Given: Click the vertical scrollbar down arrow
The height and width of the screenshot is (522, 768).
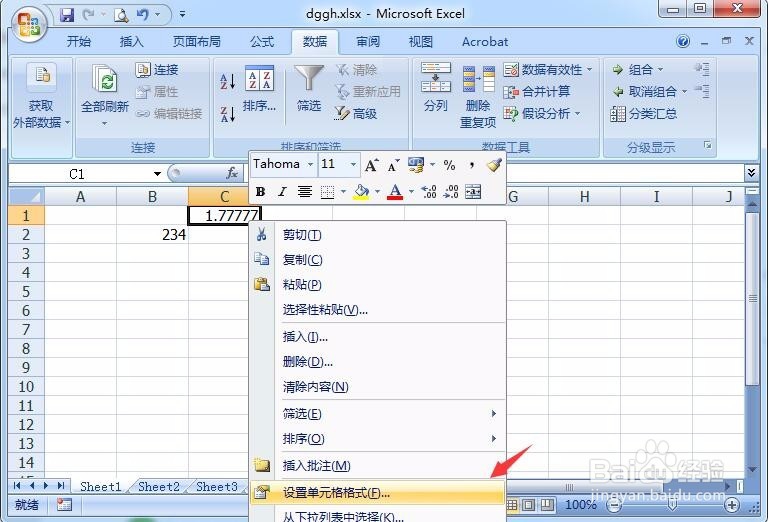Looking at the screenshot, I should point(752,470).
